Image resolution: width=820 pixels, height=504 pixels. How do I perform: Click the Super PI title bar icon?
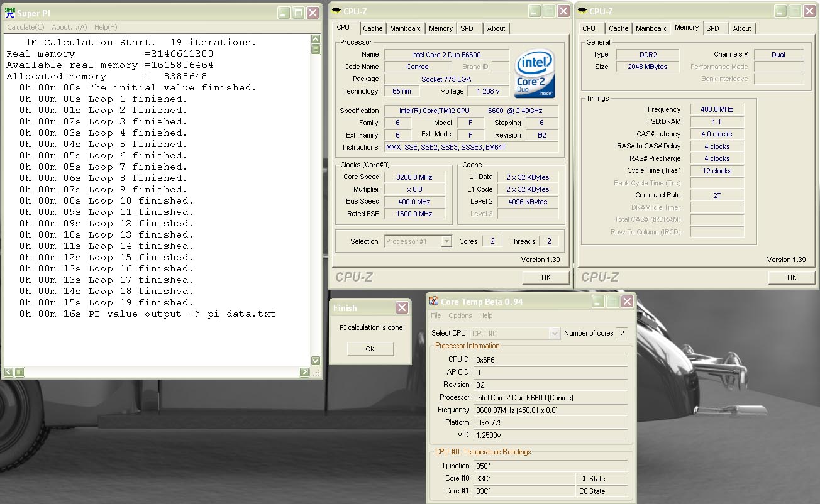pyautogui.click(x=10, y=13)
